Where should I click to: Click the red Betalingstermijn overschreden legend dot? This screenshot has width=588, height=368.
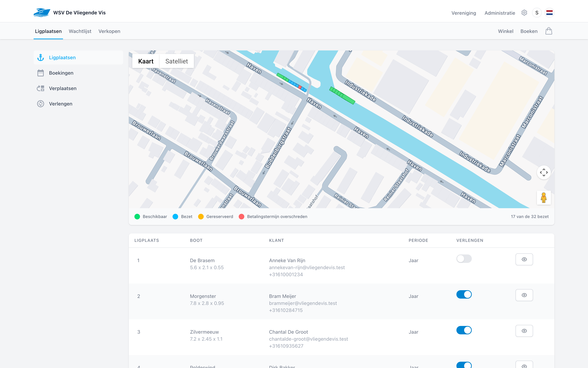(241, 217)
